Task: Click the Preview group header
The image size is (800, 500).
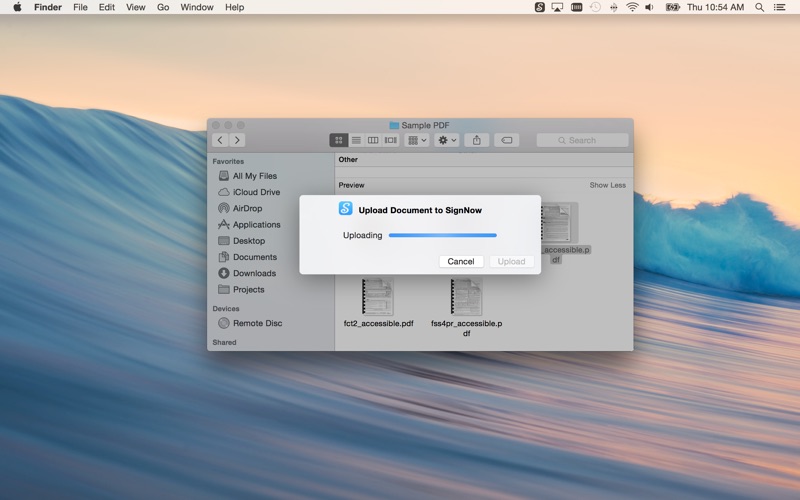Action: 351,185
